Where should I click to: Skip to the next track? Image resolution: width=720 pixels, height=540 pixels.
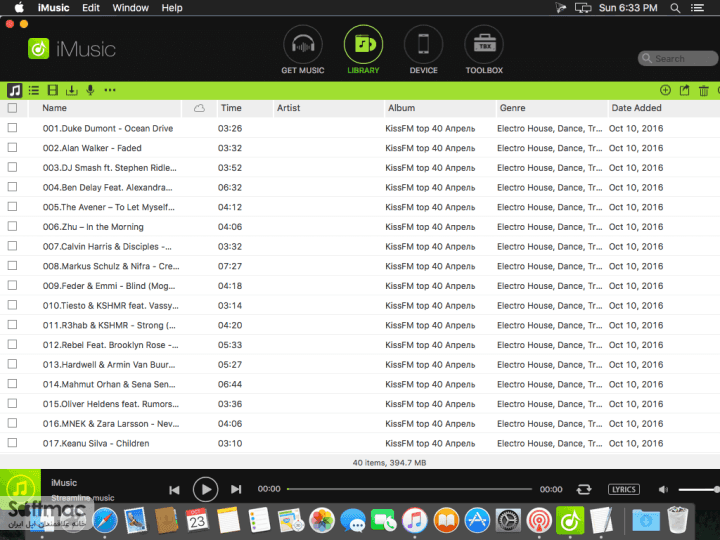[x=236, y=489]
